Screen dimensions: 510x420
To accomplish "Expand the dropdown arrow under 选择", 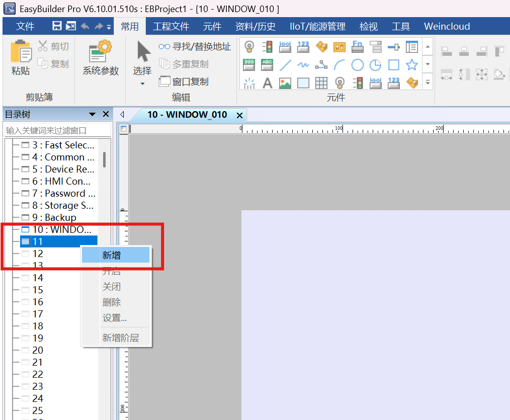I will (142, 83).
